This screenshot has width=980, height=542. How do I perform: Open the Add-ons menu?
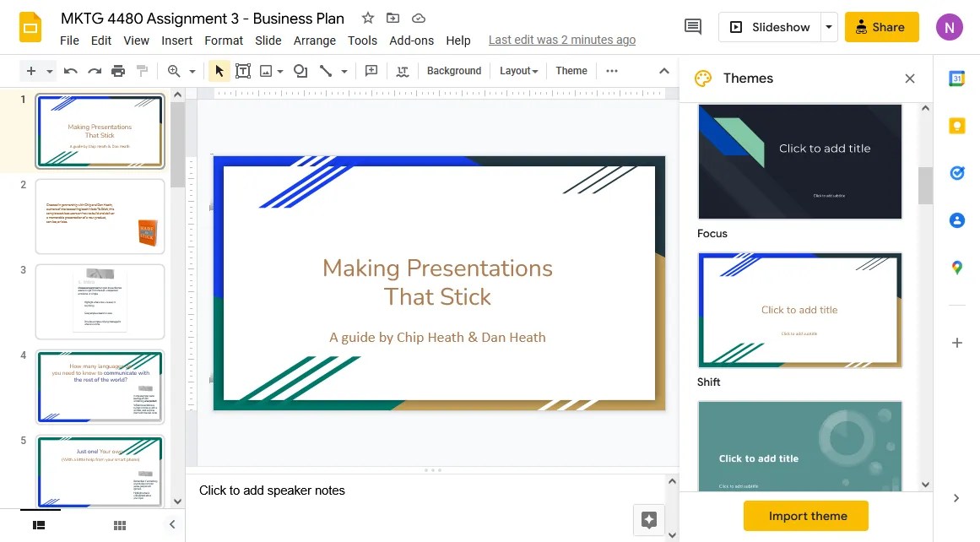coord(411,40)
